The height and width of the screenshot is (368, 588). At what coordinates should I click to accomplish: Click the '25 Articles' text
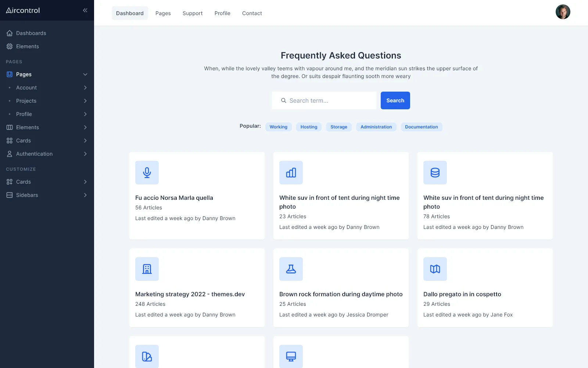(x=293, y=304)
